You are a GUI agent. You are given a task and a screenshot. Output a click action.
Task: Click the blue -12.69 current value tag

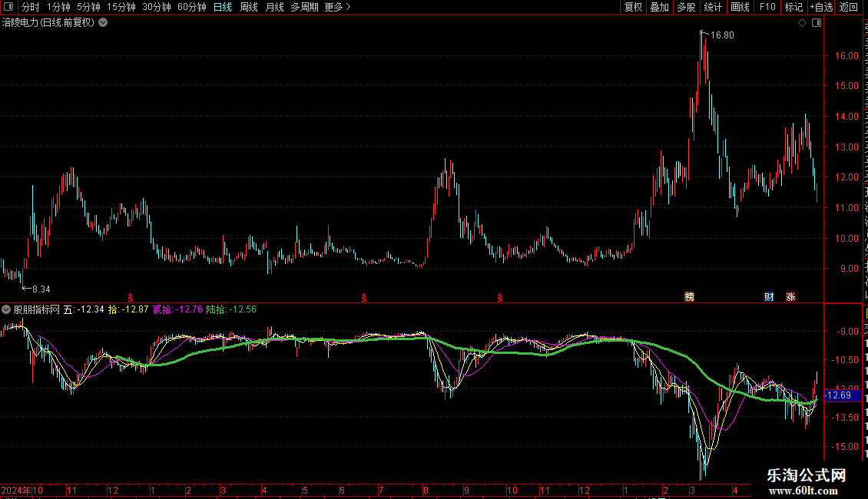[x=843, y=395]
